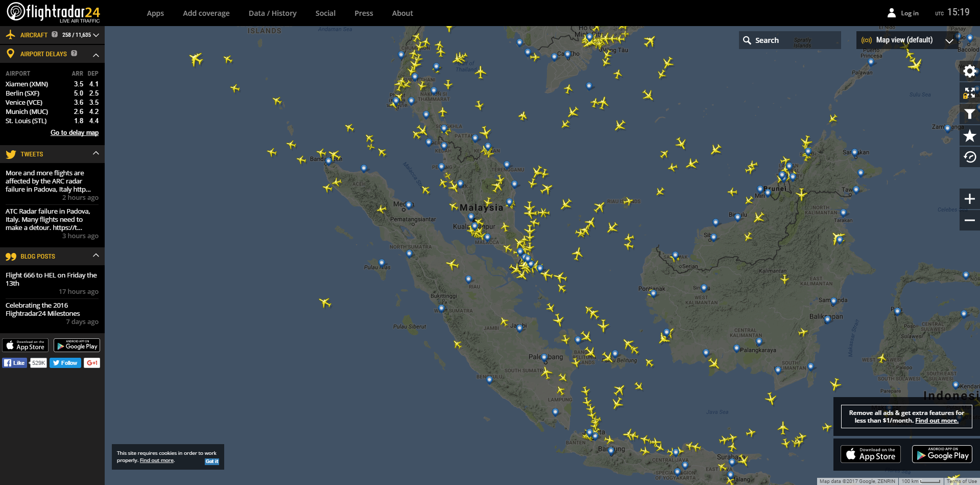The width and height of the screenshot is (980, 485).
Task: Collapse the Airport Delays panel
Action: (x=96, y=55)
